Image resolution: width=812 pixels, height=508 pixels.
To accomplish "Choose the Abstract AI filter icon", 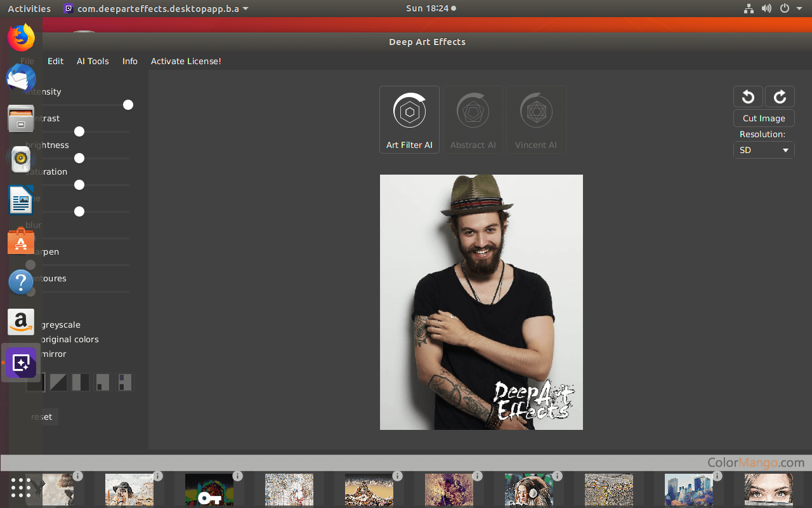I will [x=473, y=119].
